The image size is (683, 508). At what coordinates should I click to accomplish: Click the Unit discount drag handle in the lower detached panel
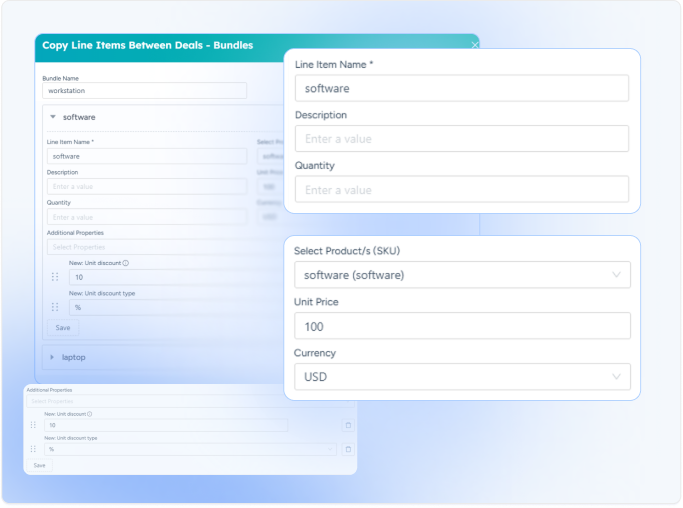pyautogui.click(x=33, y=425)
